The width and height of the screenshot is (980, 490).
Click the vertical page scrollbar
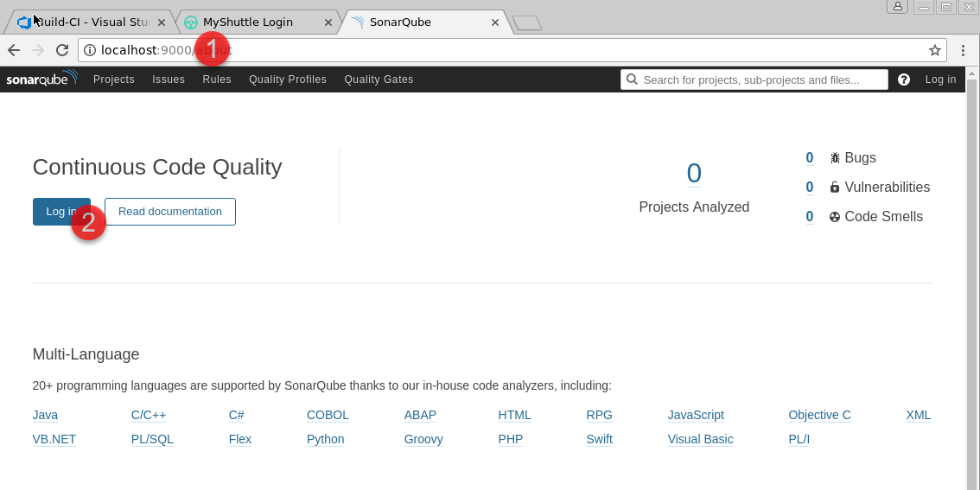point(972,278)
